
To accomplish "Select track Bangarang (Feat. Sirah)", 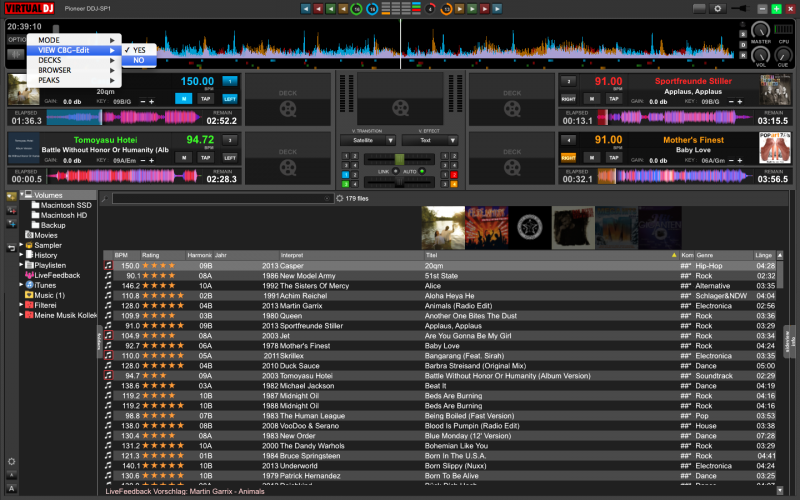I will click(x=464, y=356).
